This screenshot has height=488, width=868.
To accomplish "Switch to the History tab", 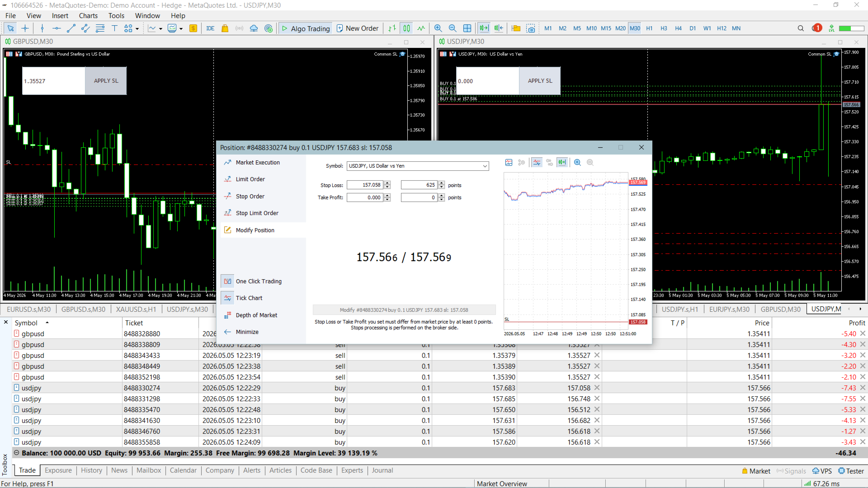I will pos(92,470).
